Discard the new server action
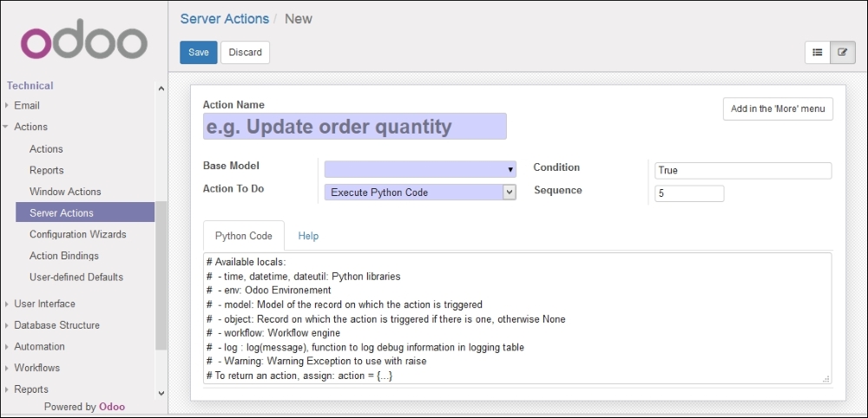Image resolution: width=868 pixels, height=418 pixels. [245, 52]
